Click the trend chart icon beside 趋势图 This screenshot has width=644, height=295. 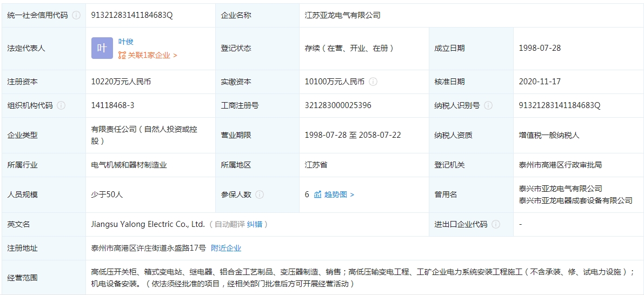tap(318, 195)
